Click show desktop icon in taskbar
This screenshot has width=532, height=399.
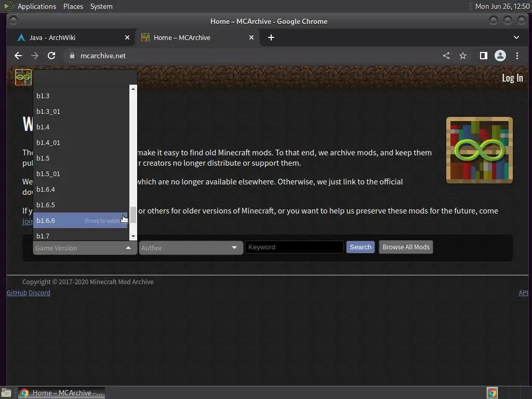coord(6,393)
